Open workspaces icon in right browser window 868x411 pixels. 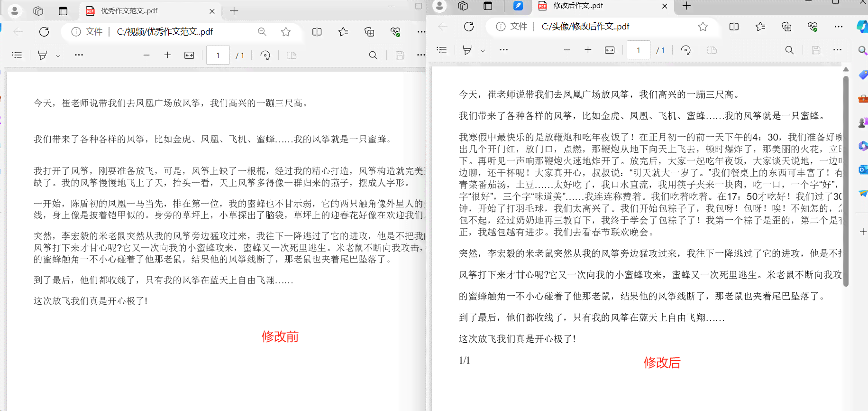(x=463, y=6)
